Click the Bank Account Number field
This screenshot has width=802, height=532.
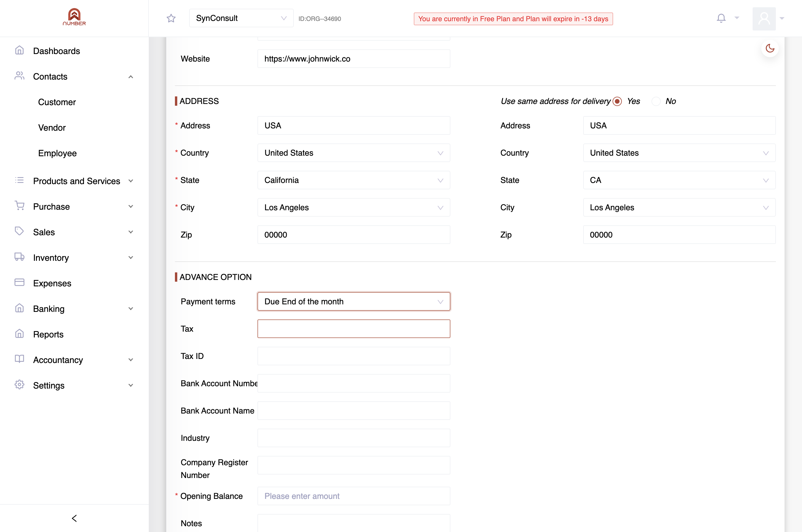354,383
